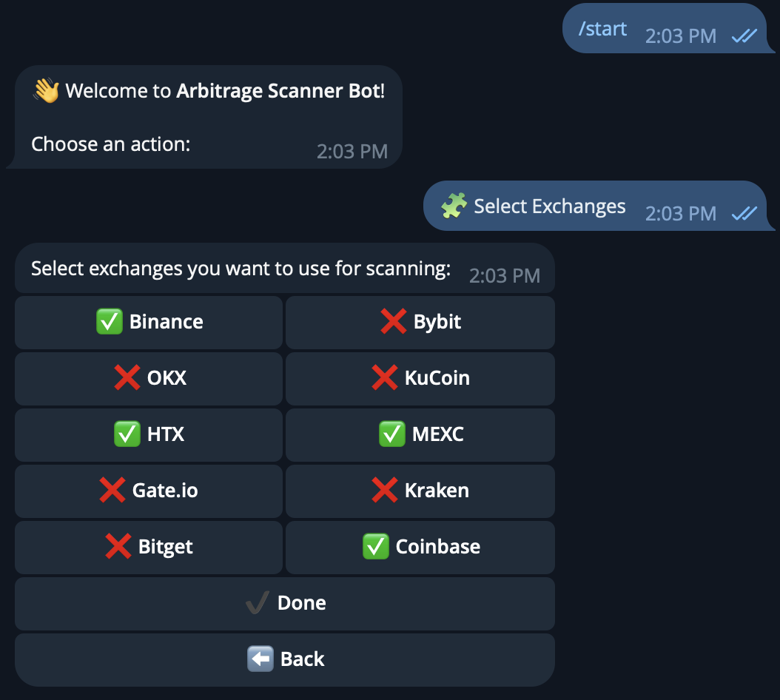Click the green checkmark icon on Binance
This screenshot has width=780, height=700.
click(x=110, y=321)
